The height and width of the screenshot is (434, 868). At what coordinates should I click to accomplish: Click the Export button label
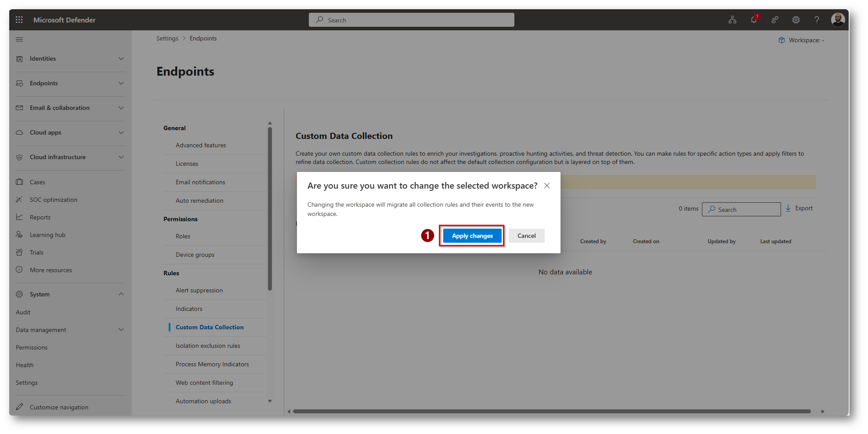point(804,208)
